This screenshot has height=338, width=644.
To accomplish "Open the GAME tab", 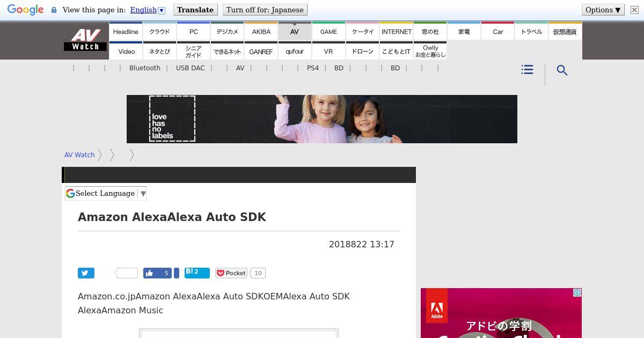I will click(x=328, y=31).
